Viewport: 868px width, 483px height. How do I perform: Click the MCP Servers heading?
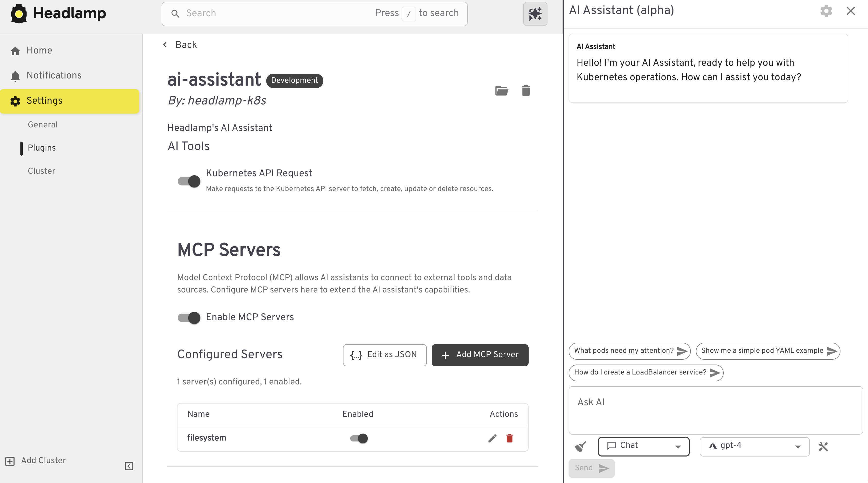229,250
